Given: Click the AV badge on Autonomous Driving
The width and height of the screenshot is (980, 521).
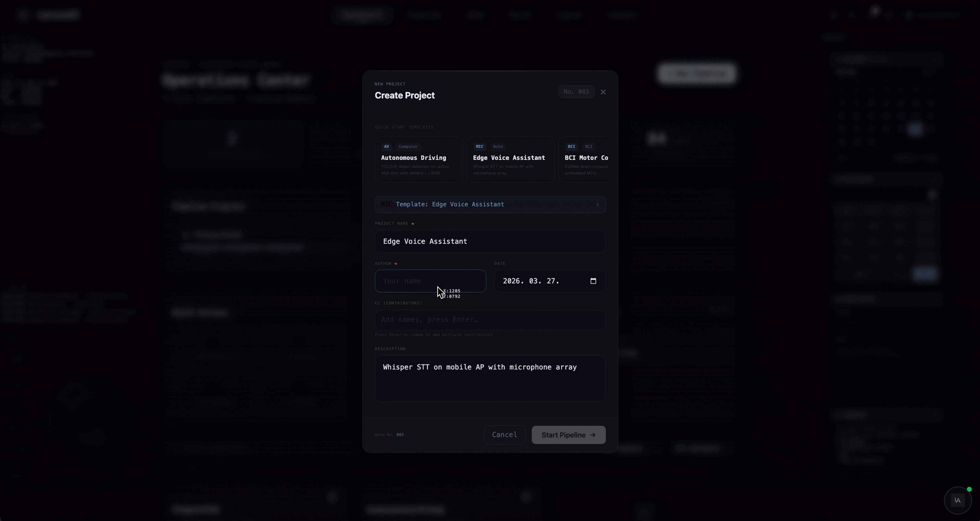Looking at the screenshot, I should 387,147.
